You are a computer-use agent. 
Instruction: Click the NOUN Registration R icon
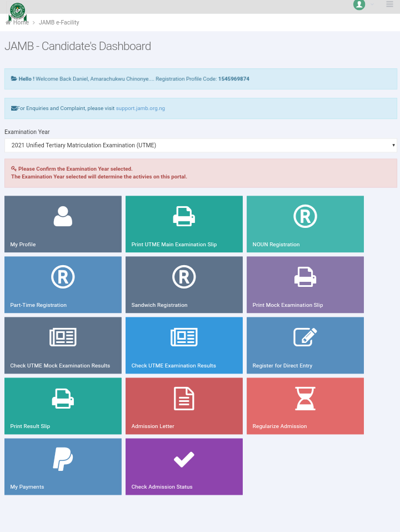[305, 216]
